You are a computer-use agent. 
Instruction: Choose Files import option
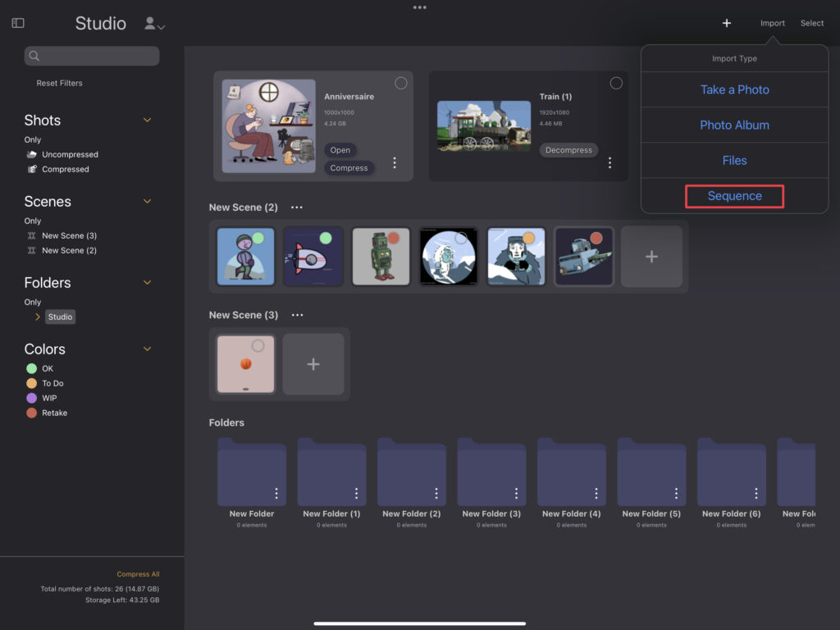(x=734, y=160)
